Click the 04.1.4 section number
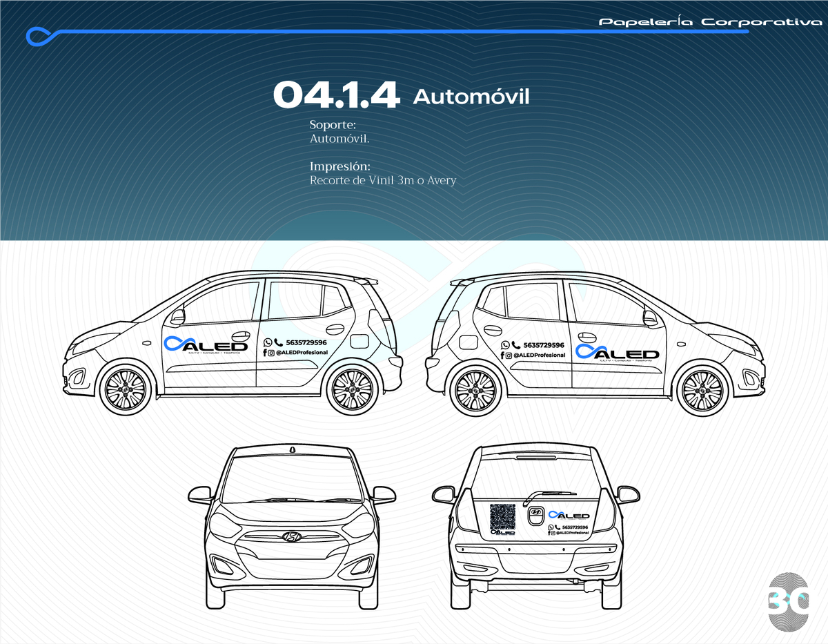 click(x=336, y=96)
